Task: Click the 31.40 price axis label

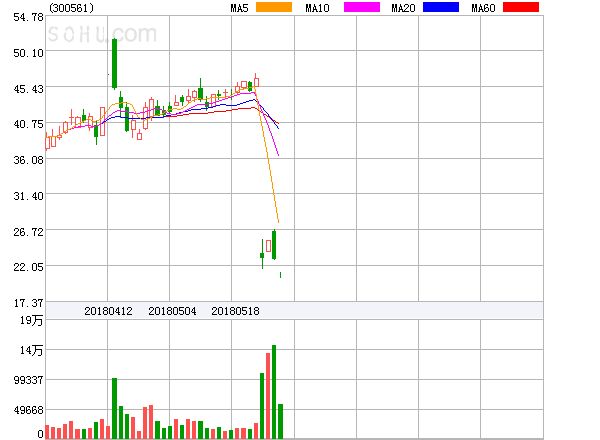Action: click(28, 196)
